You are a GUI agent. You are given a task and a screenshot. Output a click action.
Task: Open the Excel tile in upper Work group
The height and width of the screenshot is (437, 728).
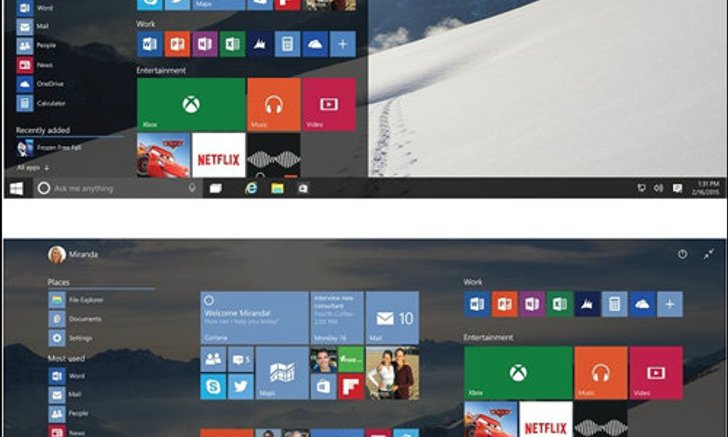(232, 44)
